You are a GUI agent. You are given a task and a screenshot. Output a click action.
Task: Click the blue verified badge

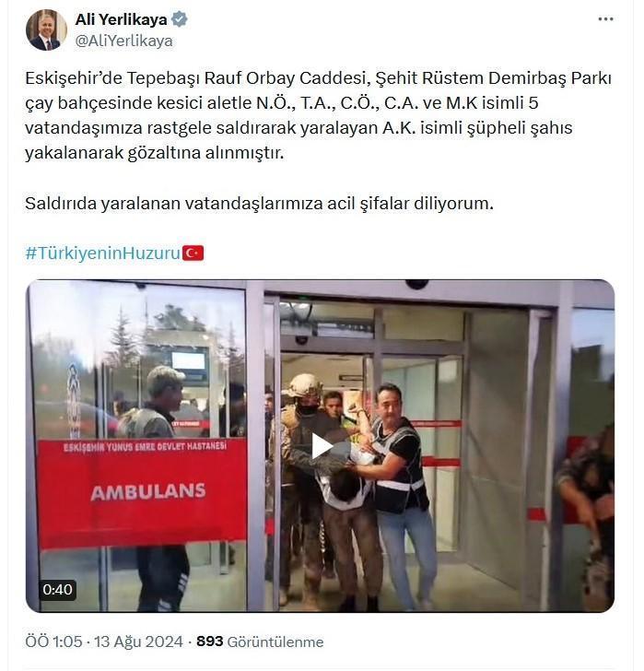click(179, 19)
